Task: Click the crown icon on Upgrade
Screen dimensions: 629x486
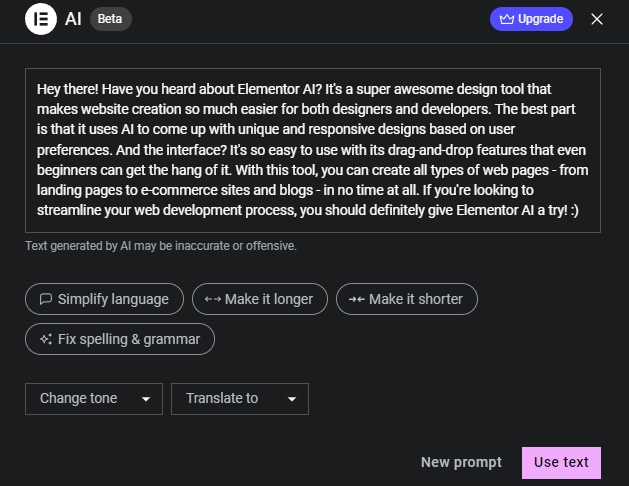Action: (506, 19)
